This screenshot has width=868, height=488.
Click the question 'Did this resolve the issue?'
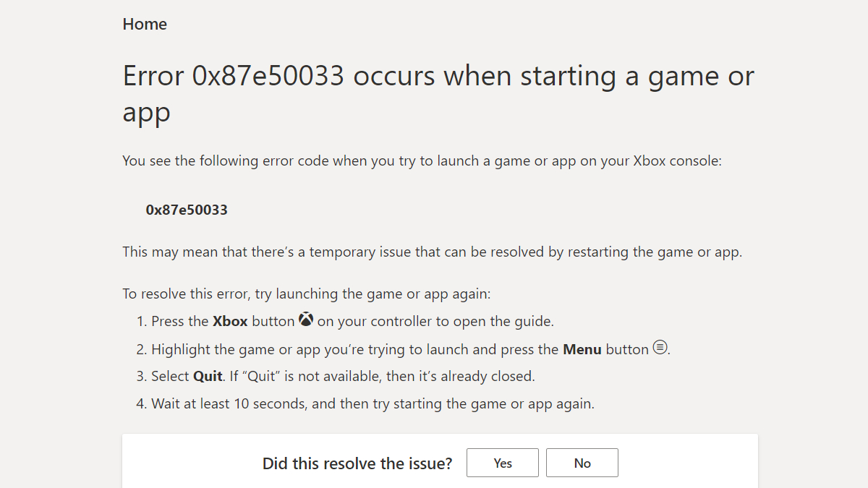click(x=357, y=463)
